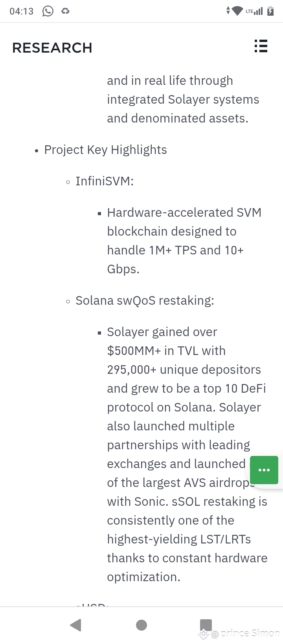The height and width of the screenshot is (644, 283).
Task: Go back using the triangle navigation button
Action: 75,625
